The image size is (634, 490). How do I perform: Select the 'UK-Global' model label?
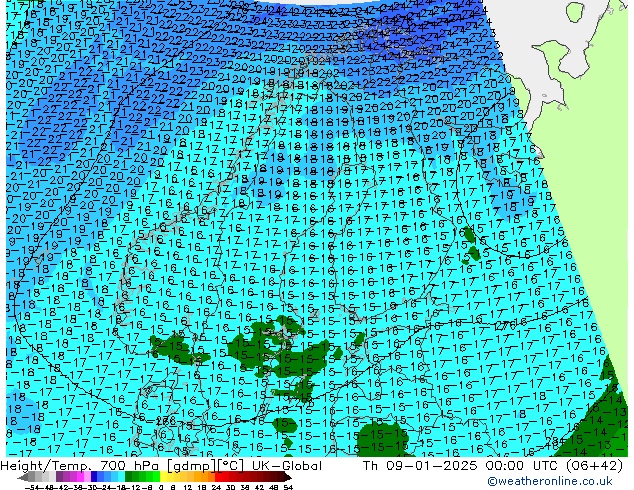[287, 466]
